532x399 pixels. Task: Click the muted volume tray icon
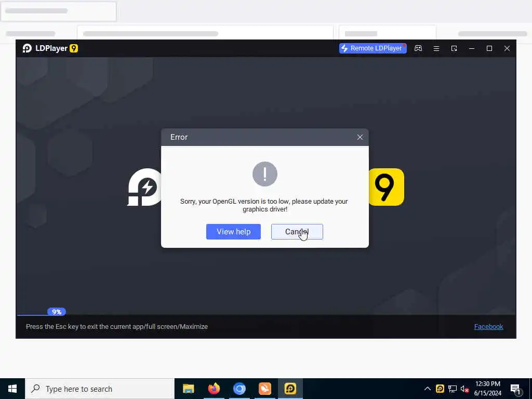click(x=464, y=389)
